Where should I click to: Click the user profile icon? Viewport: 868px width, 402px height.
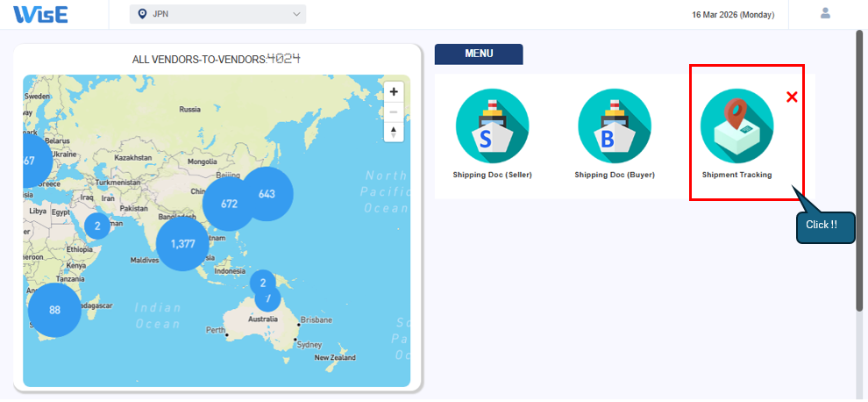825,13
